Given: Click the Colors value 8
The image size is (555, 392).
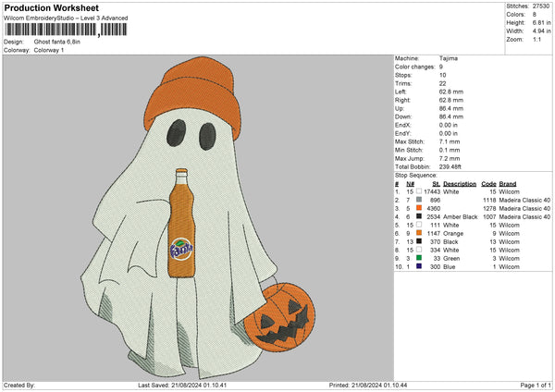Looking at the screenshot, I should [535, 15].
